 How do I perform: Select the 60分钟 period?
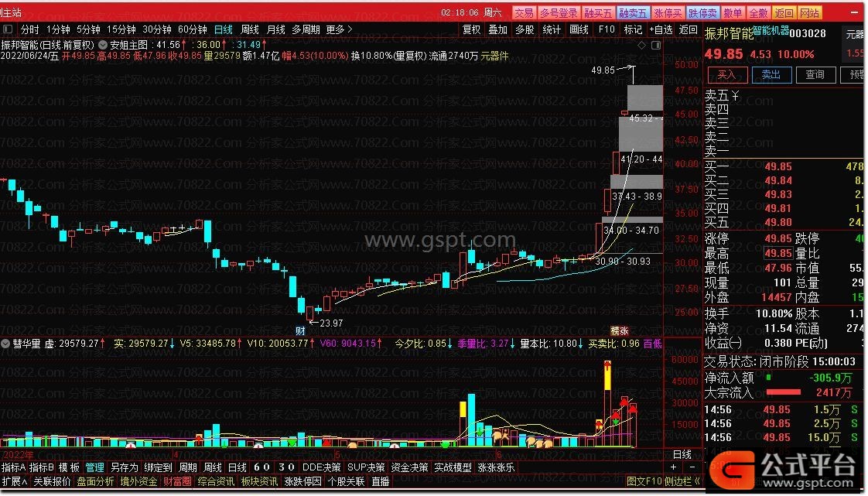pyautogui.click(x=192, y=29)
